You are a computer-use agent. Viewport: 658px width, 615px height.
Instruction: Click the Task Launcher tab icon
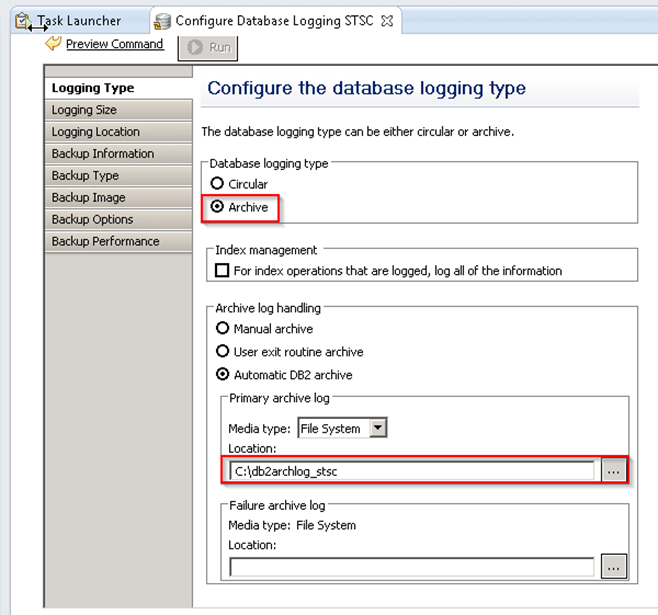point(22,21)
